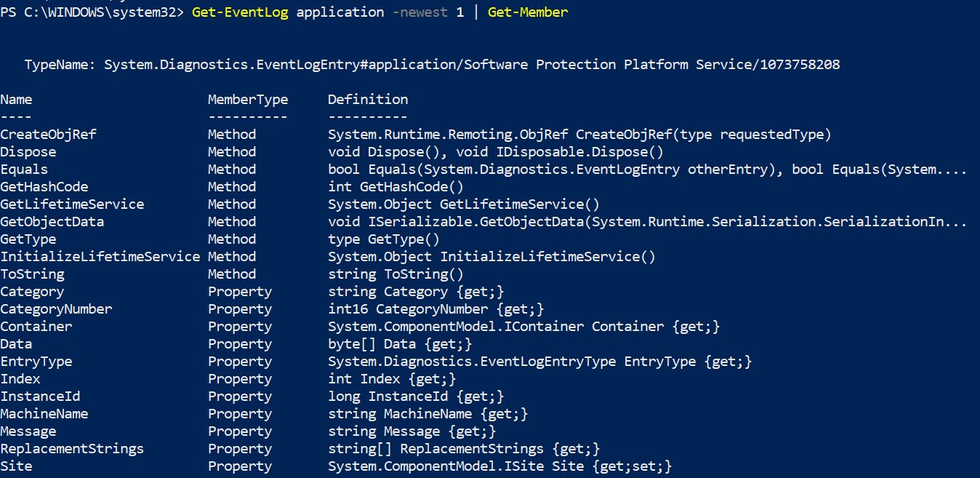Click the ToString method name
Image resolution: width=980 pixels, height=478 pixels.
32,274
